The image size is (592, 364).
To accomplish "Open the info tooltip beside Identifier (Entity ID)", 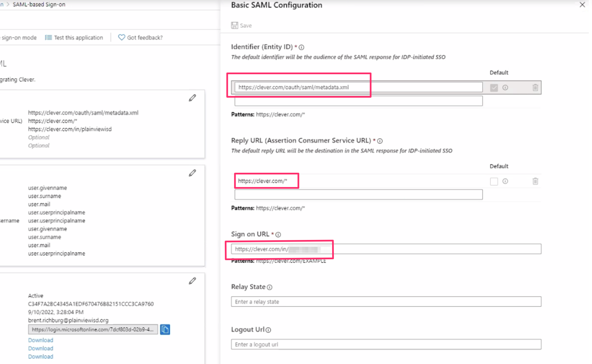I will [x=301, y=47].
